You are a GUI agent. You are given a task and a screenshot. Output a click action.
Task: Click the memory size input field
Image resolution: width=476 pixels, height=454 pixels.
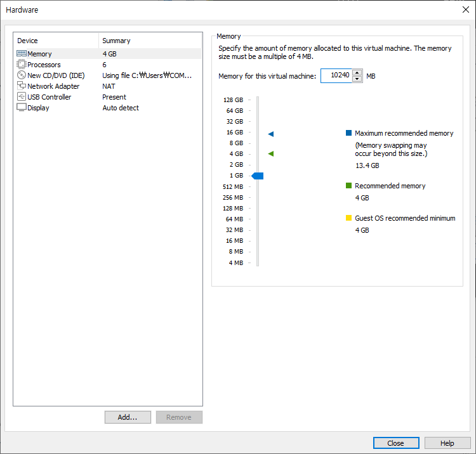(336, 75)
